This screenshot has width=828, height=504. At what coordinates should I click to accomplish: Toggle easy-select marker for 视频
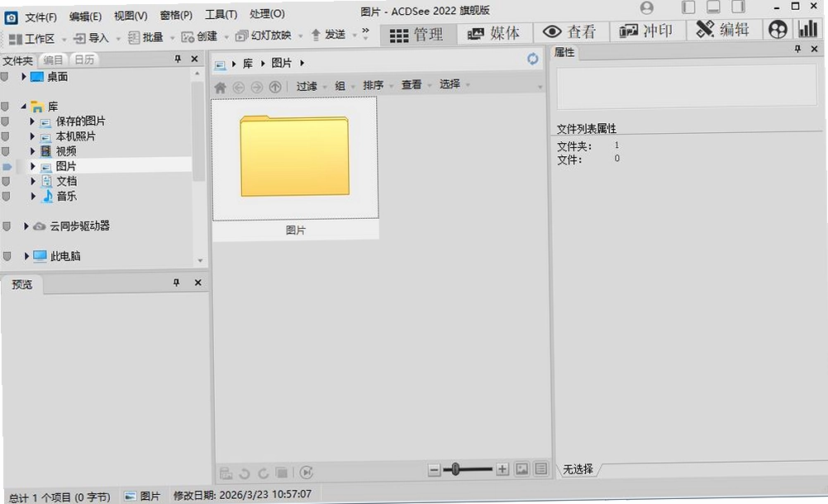[6, 151]
